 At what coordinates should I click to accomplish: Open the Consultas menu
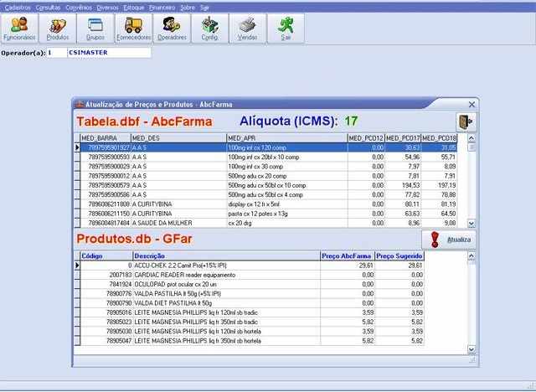pyautogui.click(x=48, y=8)
